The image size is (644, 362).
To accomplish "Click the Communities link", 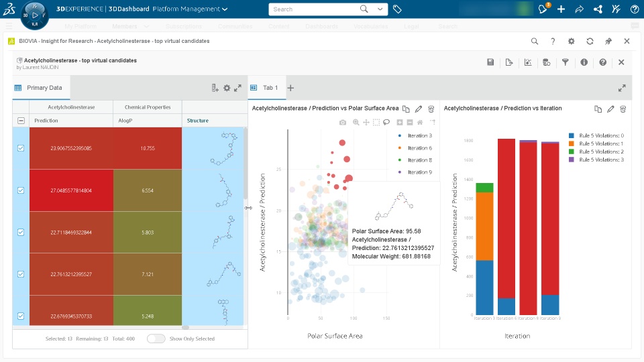I will pos(235,26).
